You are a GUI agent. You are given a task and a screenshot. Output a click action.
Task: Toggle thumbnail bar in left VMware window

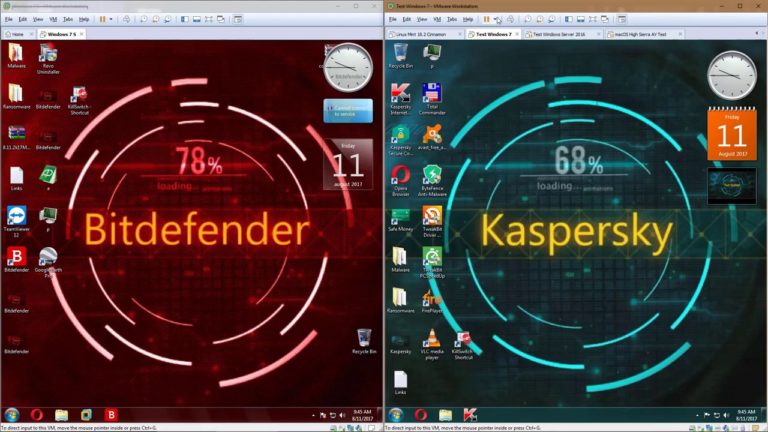196,19
